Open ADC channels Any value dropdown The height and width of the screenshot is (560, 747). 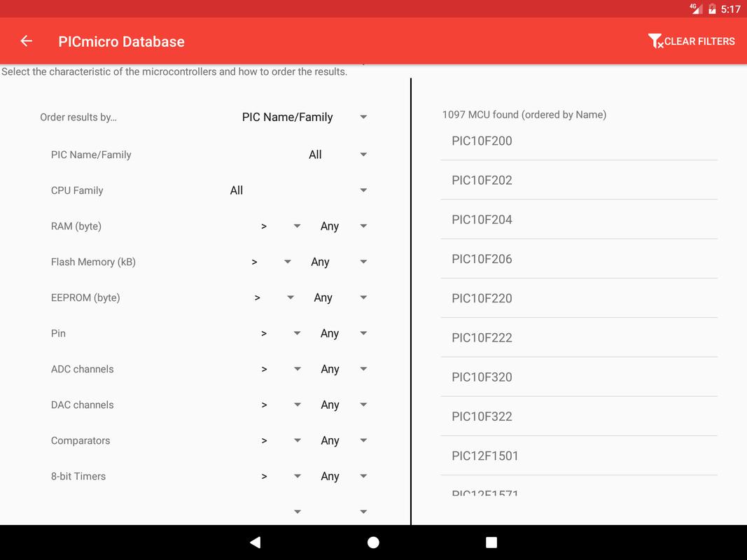[x=343, y=369]
